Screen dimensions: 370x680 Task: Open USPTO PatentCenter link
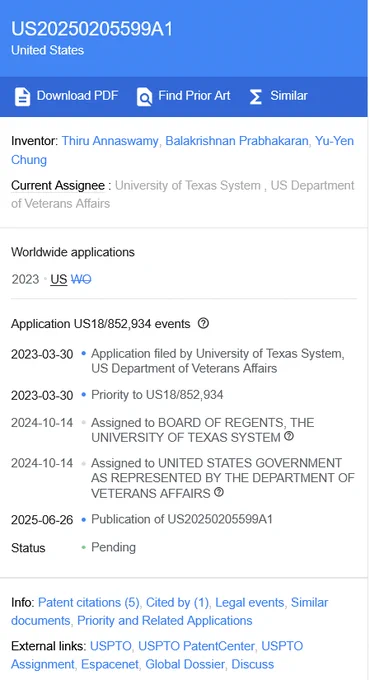(x=196, y=646)
